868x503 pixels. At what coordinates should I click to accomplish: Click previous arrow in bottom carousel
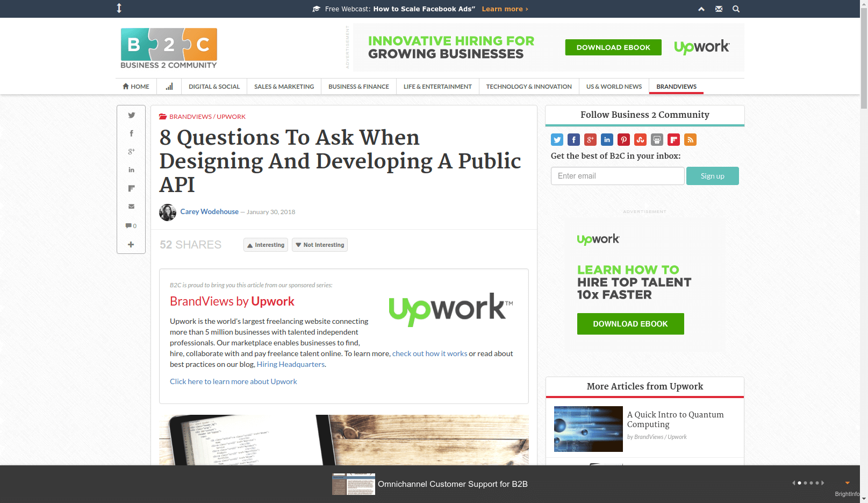[793, 483]
